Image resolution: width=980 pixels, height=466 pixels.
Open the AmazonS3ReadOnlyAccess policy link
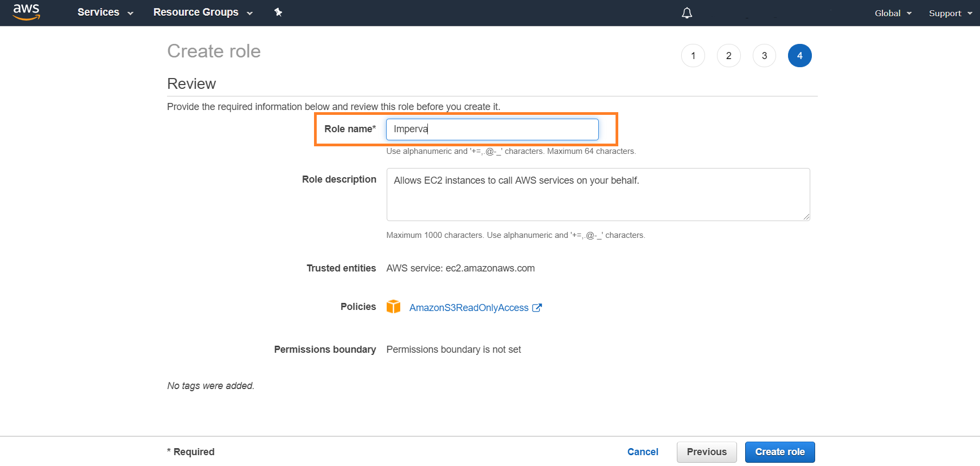[469, 308]
